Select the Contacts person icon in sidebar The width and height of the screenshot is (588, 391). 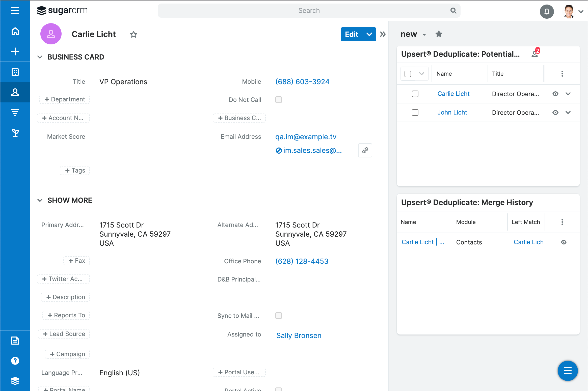pyautogui.click(x=15, y=92)
